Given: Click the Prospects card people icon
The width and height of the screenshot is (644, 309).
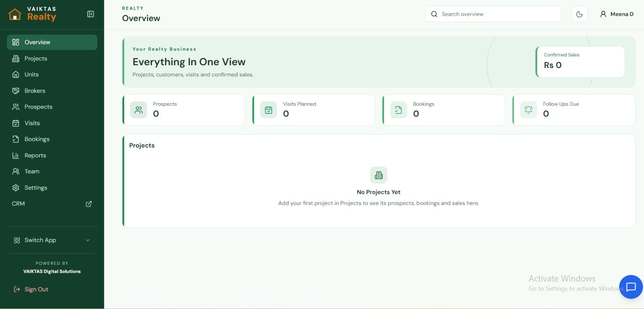Looking at the screenshot, I should (138, 110).
